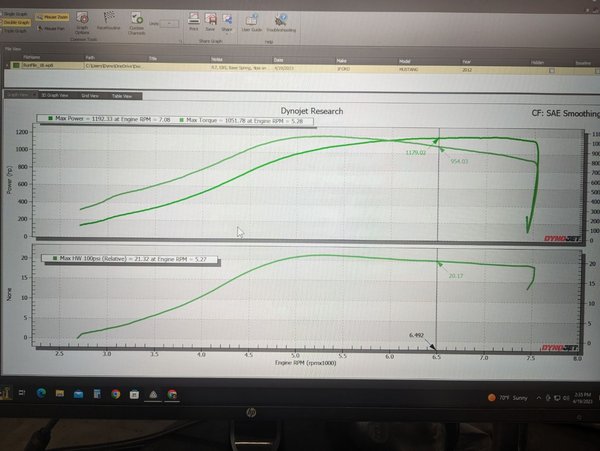Expand the Share dropdown
Screen dimensions: 600x451
click(x=227, y=21)
